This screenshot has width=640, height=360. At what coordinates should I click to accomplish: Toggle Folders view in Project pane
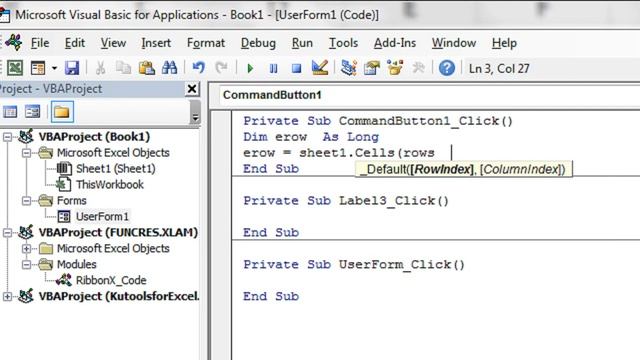tap(62, 111)
